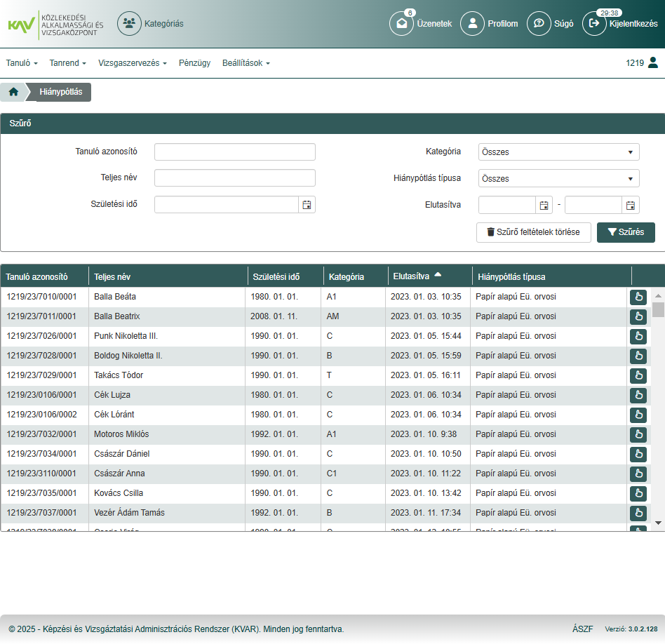Click the Kijelentkezés logout icon

594,23
